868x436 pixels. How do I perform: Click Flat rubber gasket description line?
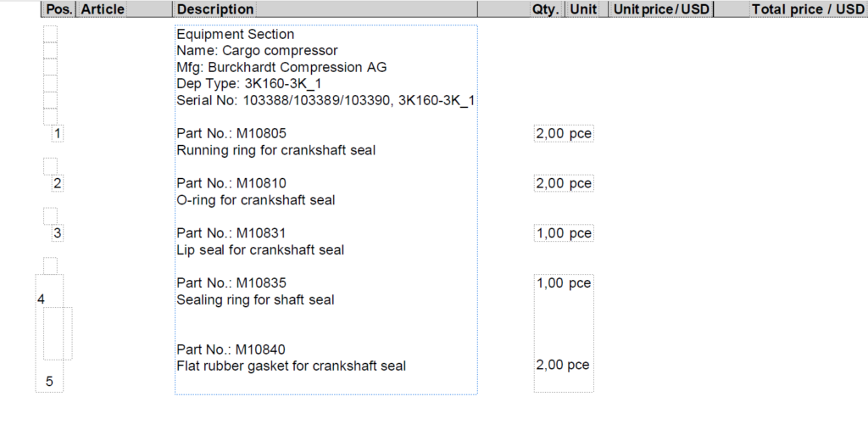coord(291,366)
